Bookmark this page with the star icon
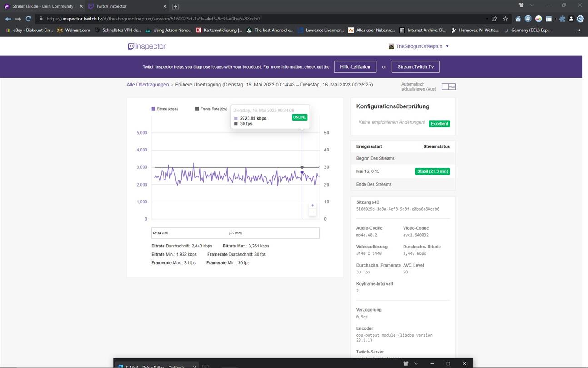 point(505,19)
